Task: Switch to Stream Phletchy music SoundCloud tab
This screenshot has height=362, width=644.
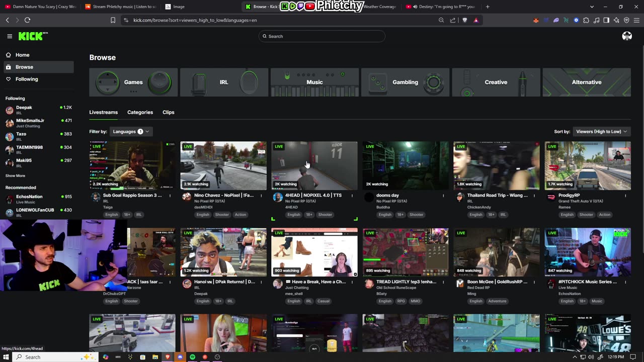Action: 121,7
